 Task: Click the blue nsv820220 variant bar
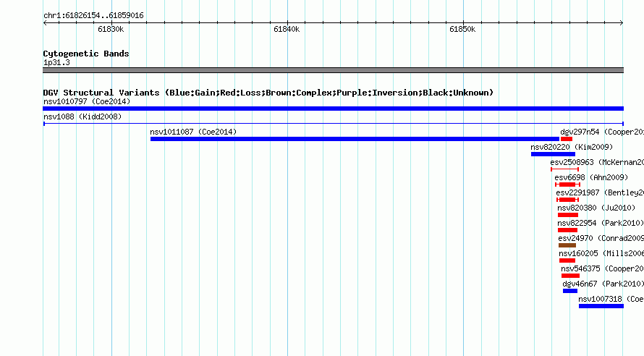coord(553,154)
